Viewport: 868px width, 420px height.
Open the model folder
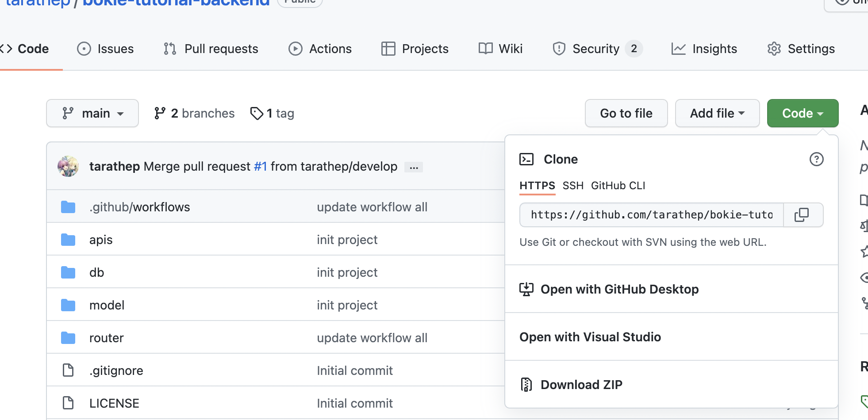point(107,305)
